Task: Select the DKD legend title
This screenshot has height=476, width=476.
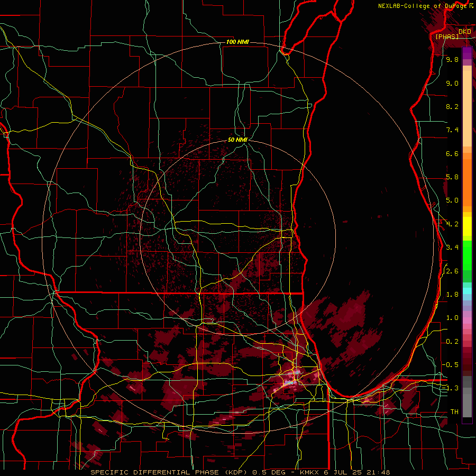Action: click(x=465, y=32)
